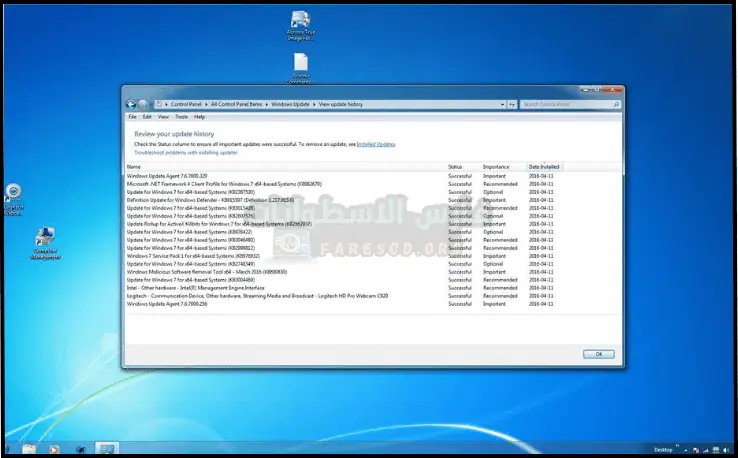Open the Tools menu
Screen dimensions: 738x458
[x=181, y=117]
